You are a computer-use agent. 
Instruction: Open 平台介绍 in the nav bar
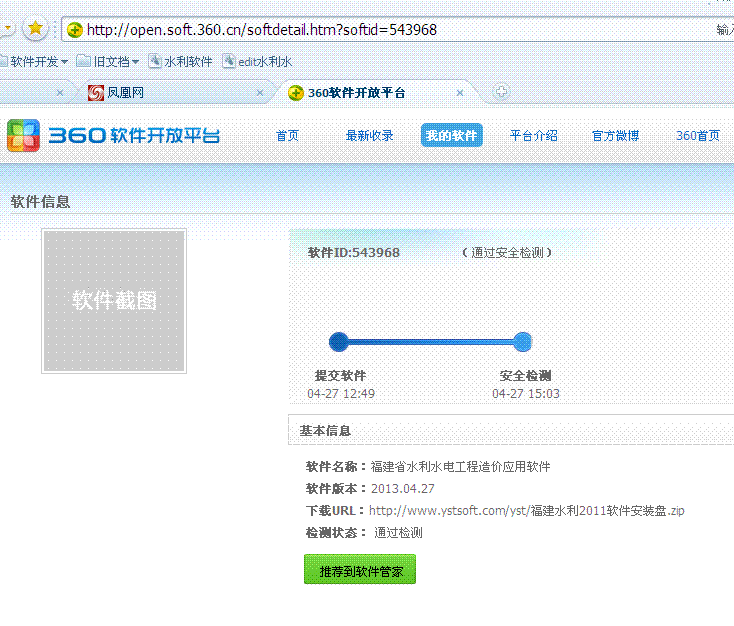click(x=533, y=136)
